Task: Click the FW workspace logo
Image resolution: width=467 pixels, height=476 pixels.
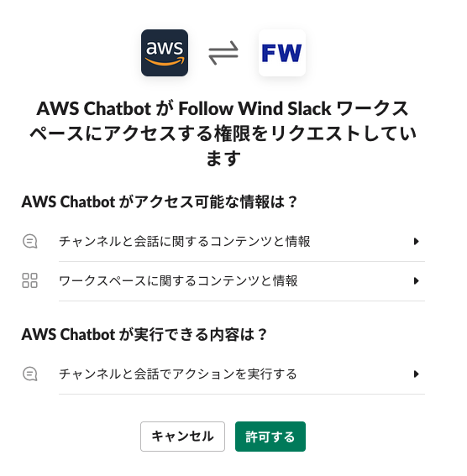Action: 281,53
